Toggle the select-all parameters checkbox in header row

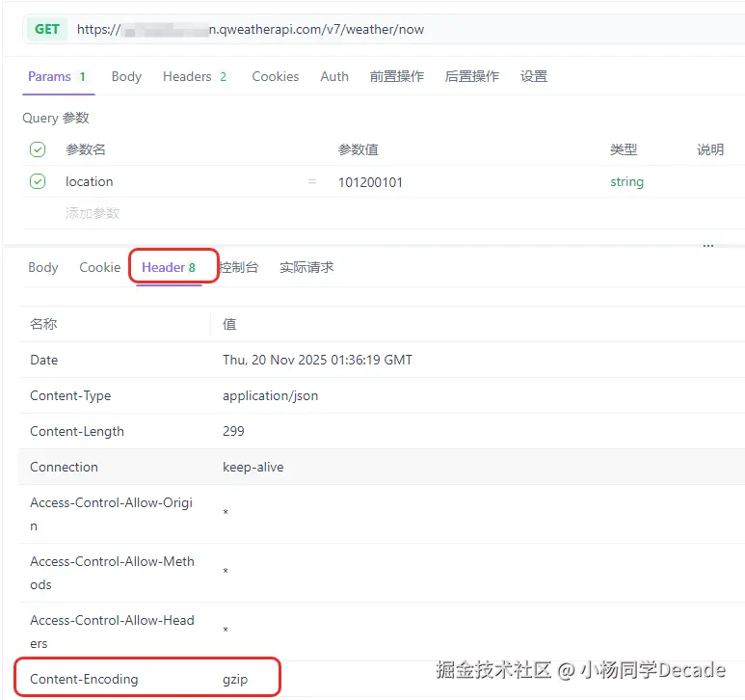[x=38, y=149]
